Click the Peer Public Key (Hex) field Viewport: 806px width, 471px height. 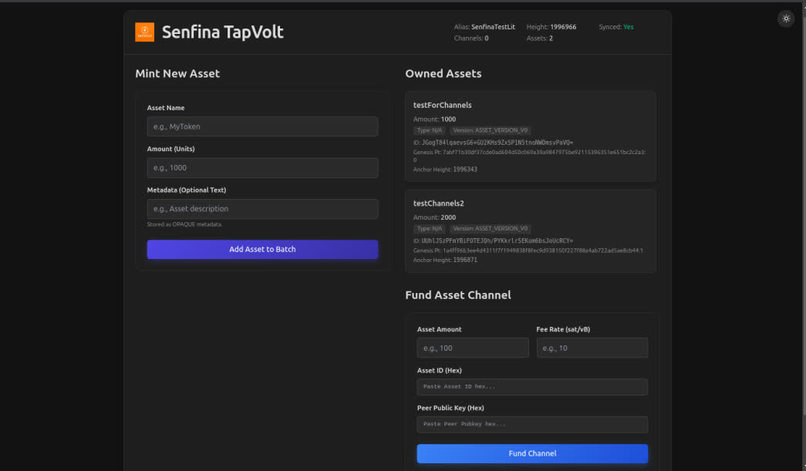(532, 424)
